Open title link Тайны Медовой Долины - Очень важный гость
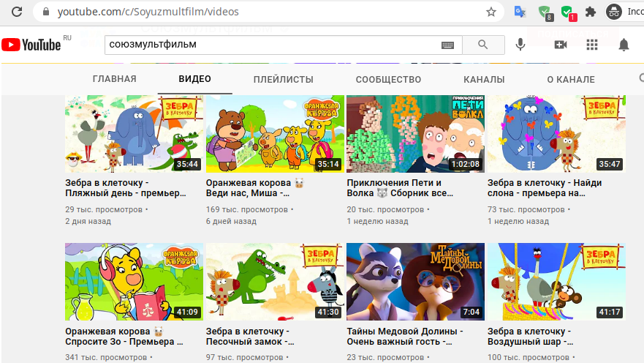 (405, 336)
